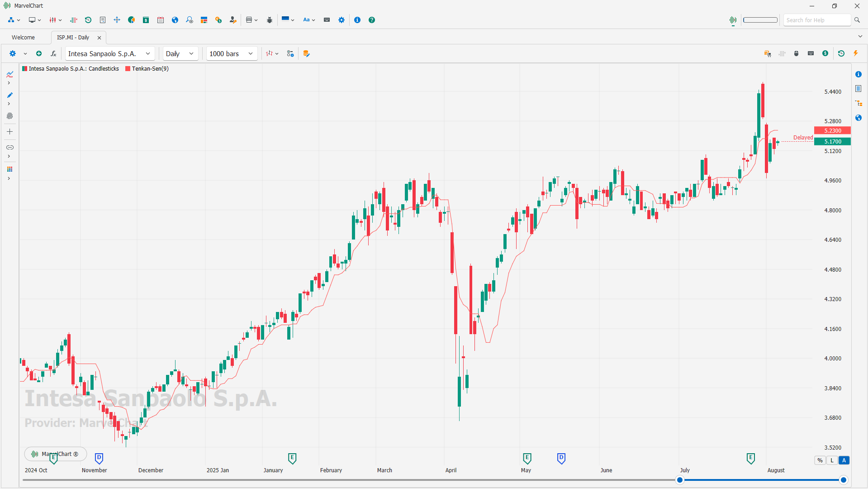The height and width of the screenshot is (489, 868).
Task: Toggle mouse trading mode icon
Action: coord(797,53)
